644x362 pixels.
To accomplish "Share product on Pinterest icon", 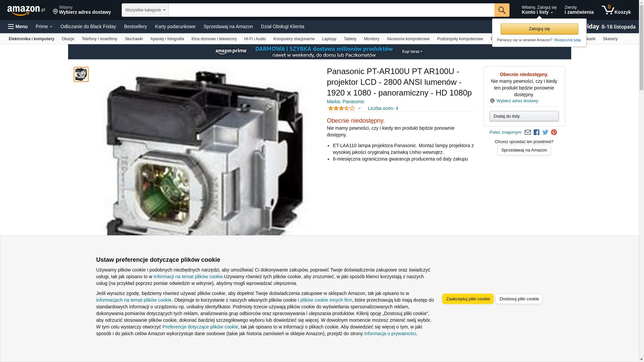I will pyautogui.click(x=554, y=132).
